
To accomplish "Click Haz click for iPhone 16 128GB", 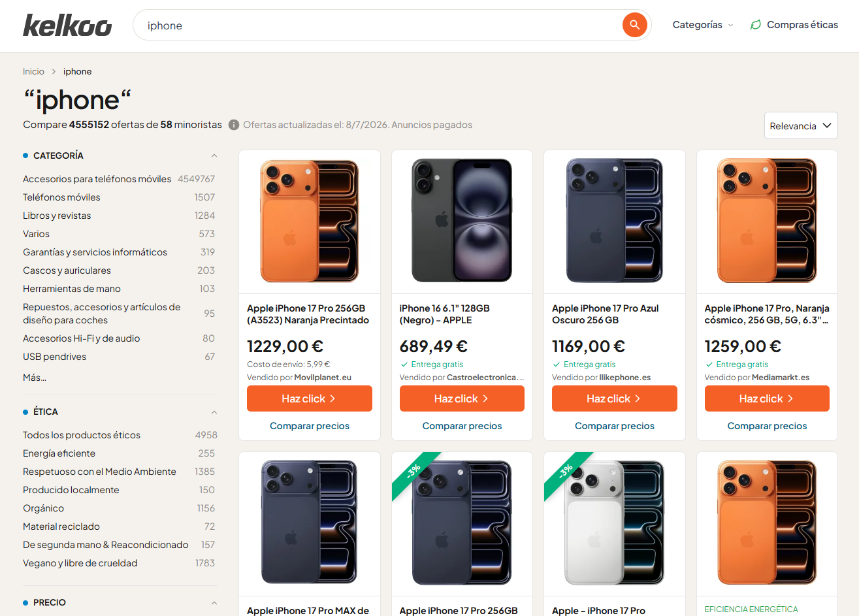I will (462, 398).
